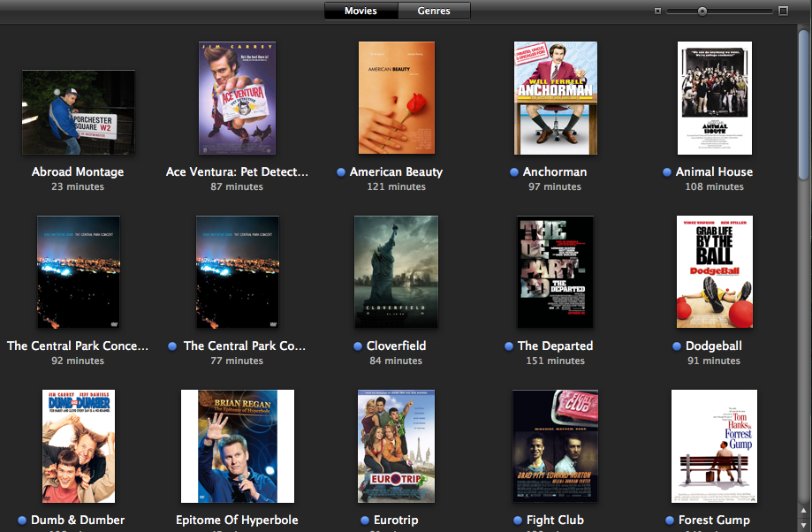Click the unwatched blue dot beside American Beauty
The height and width of the screenshot is (532, 812).
tap(341, 172)
